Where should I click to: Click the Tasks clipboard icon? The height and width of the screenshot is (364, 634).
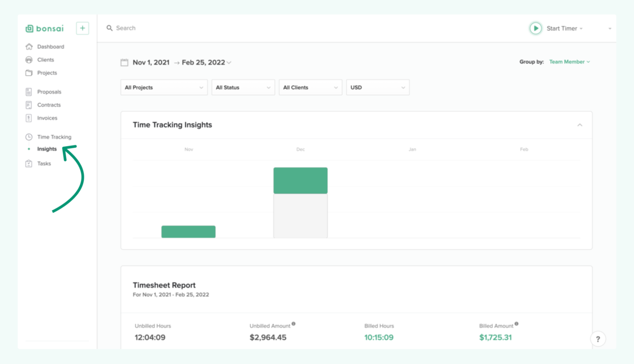[x=29, y=164]
